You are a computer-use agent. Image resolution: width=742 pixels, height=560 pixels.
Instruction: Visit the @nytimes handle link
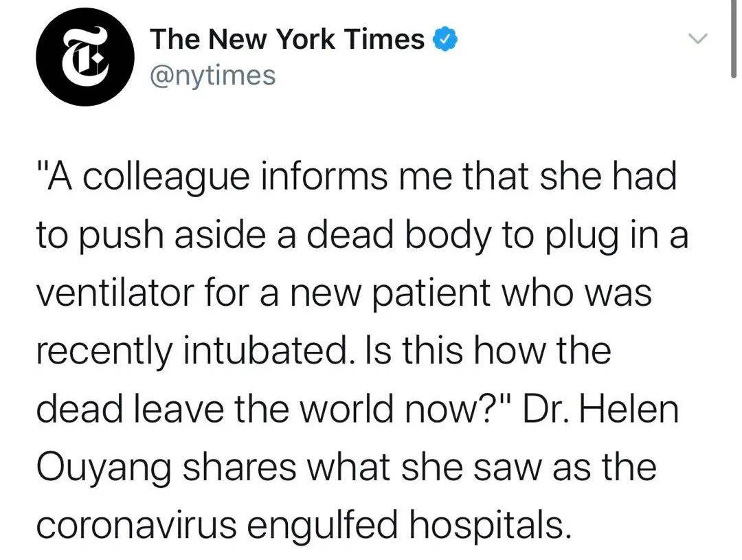point(212,76)
